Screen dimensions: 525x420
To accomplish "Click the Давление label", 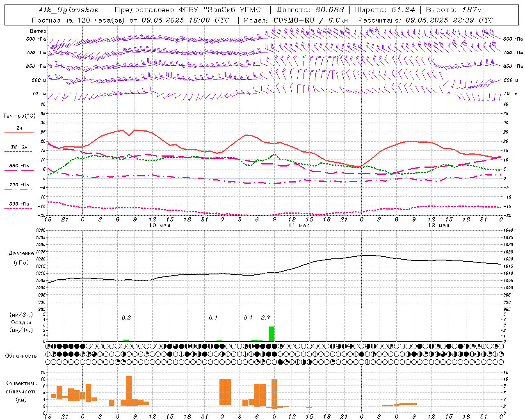I will (x=21, y=253).
